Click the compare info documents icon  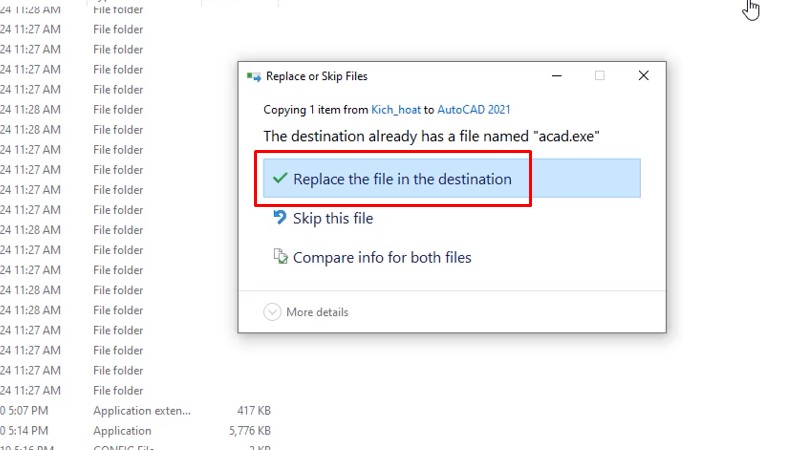[x=280, y=257]
